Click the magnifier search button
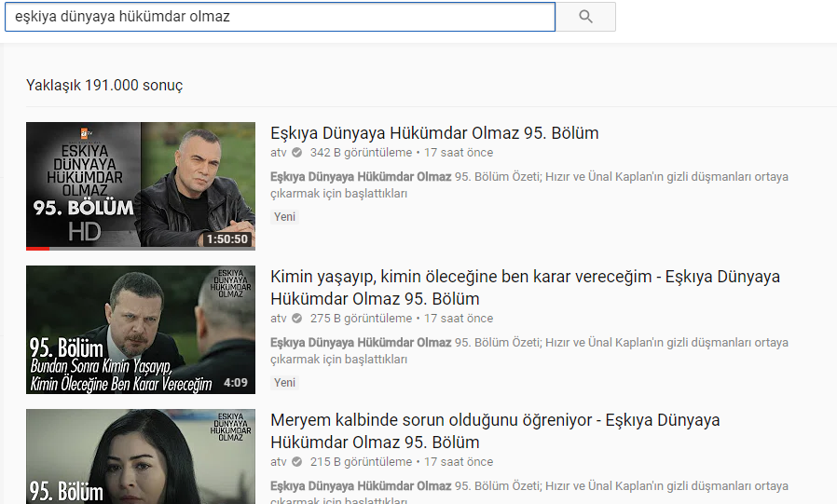 585,17
